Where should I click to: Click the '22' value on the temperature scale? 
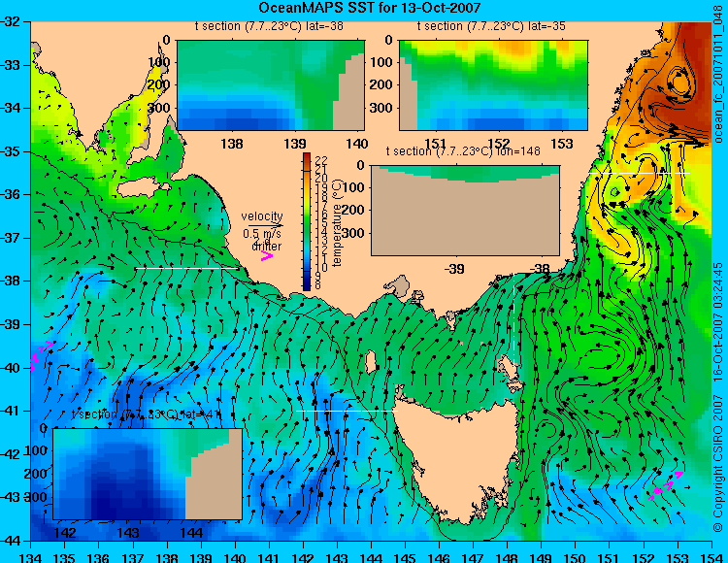click(321, 159)
